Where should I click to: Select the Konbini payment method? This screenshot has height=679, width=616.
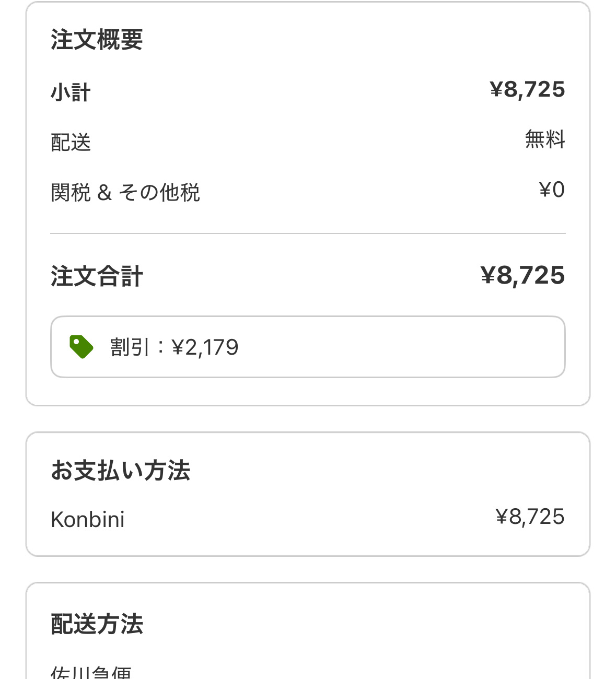(x=88, y=520)
